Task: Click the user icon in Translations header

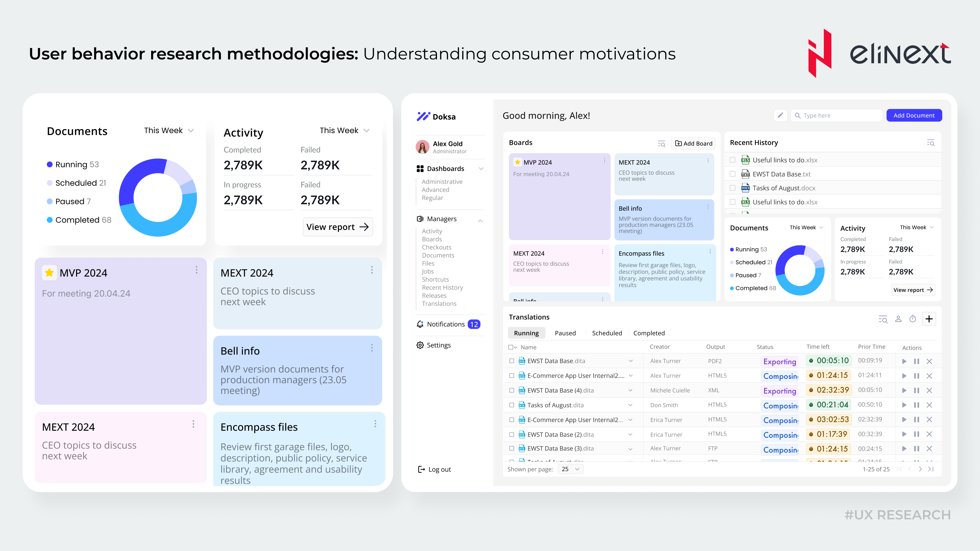Action: [898, 319]
